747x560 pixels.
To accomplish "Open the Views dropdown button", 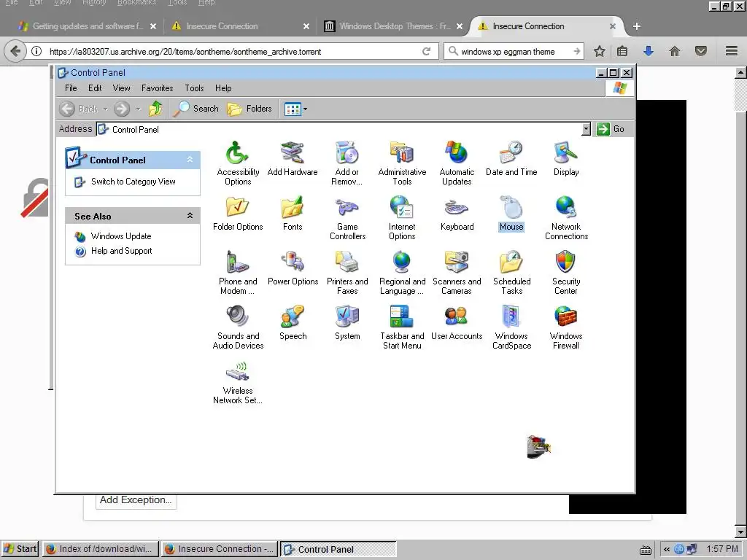I will coord(296,109).
